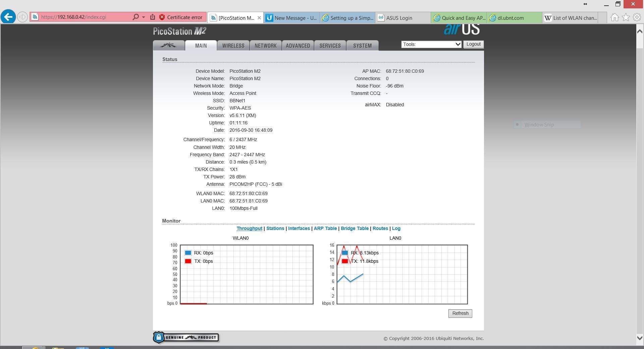Switch to the dl.ubnt.com tab
Viewport: 644px width, 349px height.
(515, 18)
